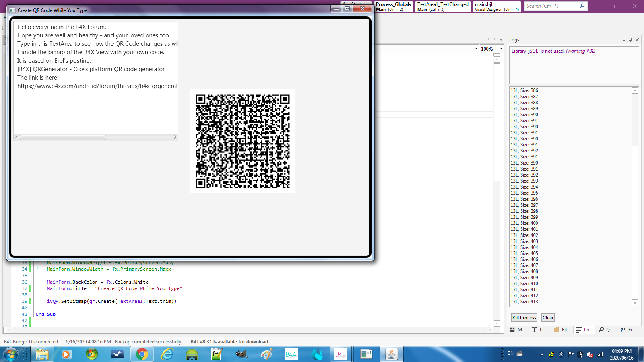Select log entry '13L, Size: 400'
Image resolution: width=644 pixels, height=362 pixels.
[x=524, y=223]
